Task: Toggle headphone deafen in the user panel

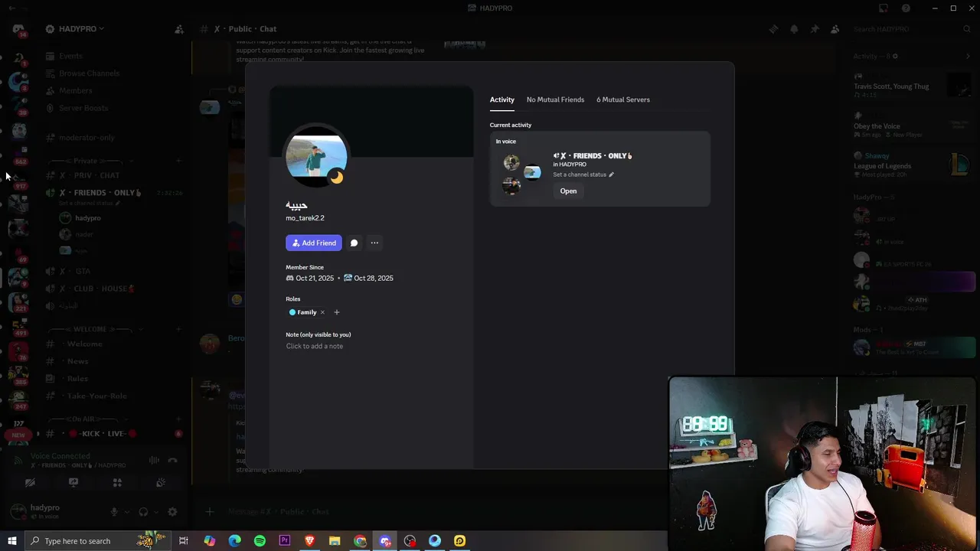Action: tap(143, 512)
